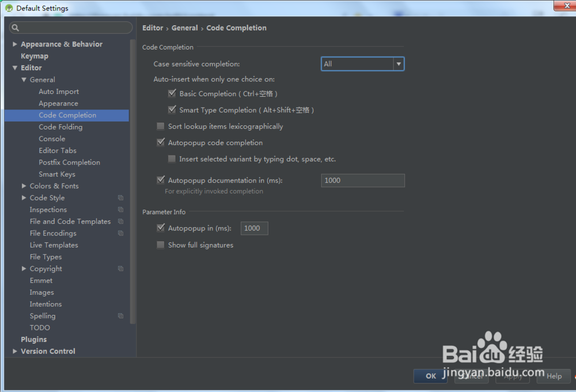Screen dimensions: 576x392
Task: Click the OK button
Action: (x=430, y=376)
